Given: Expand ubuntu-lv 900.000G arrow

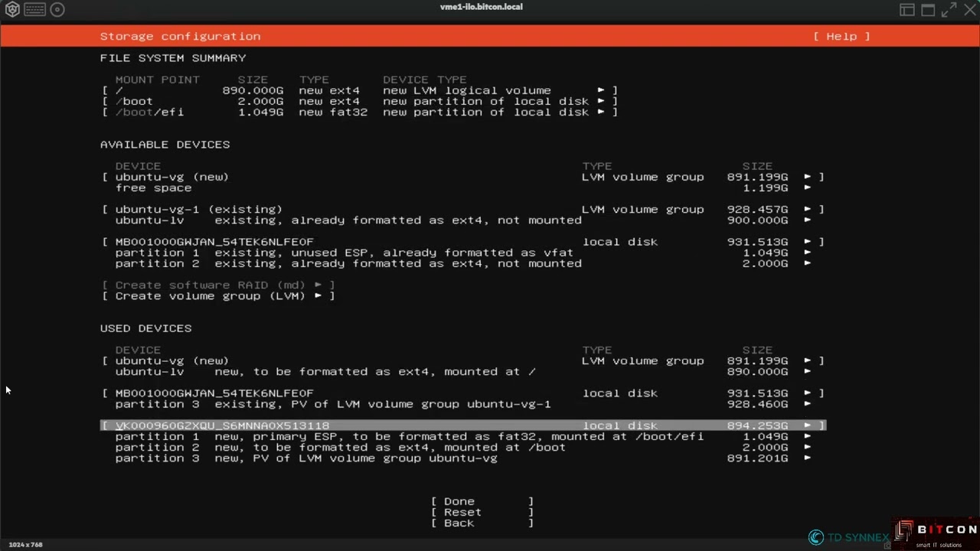Looking at the screenshot, I should point(808,220).
